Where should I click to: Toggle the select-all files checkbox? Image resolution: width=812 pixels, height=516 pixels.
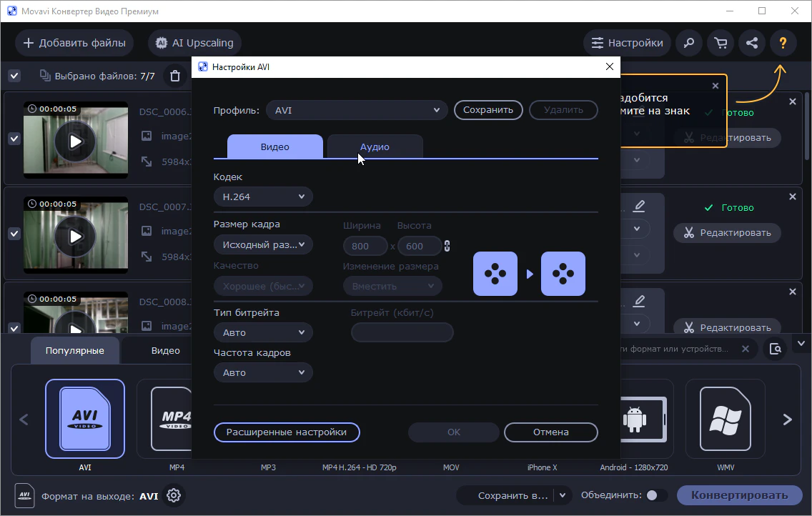14,76
